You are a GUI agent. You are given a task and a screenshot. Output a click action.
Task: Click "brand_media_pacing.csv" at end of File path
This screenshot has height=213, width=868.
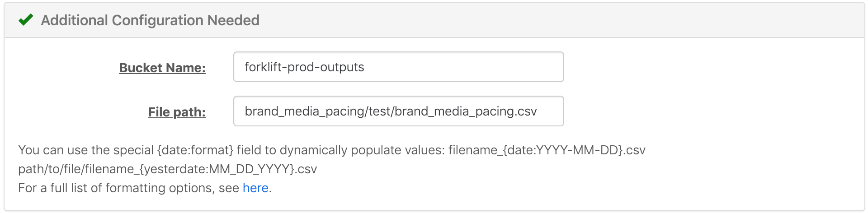(x=466, y=111)
